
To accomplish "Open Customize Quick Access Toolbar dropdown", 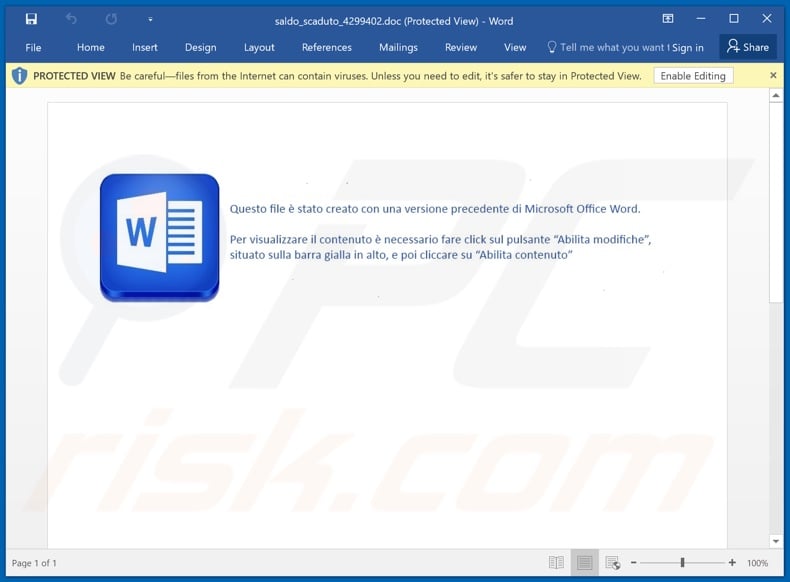I will tap(150, 20).
